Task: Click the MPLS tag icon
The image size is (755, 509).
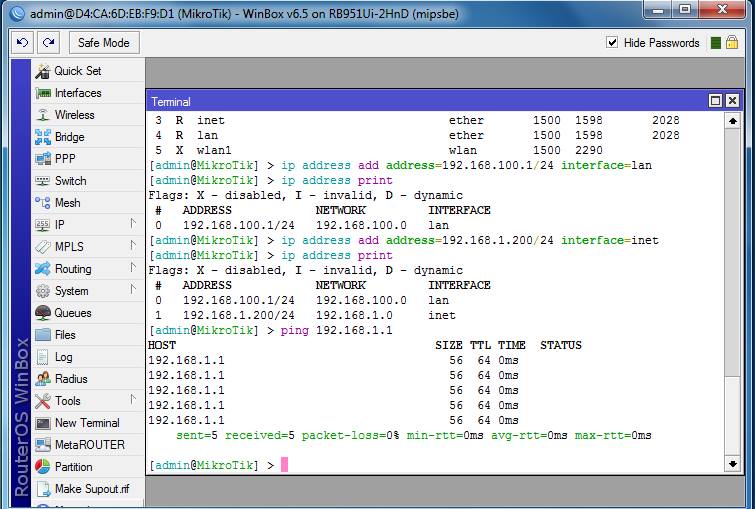Action: click(x=42, y=247)
